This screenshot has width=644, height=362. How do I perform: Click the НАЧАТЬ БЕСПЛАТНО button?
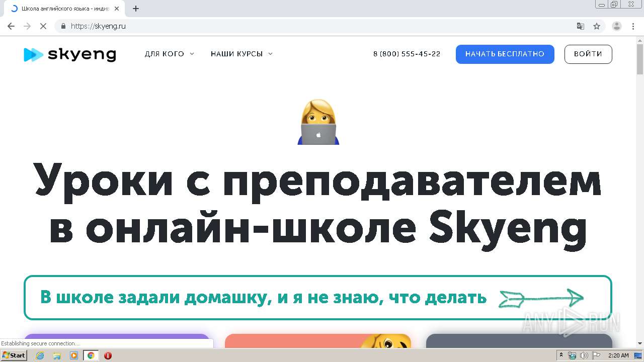505,54
